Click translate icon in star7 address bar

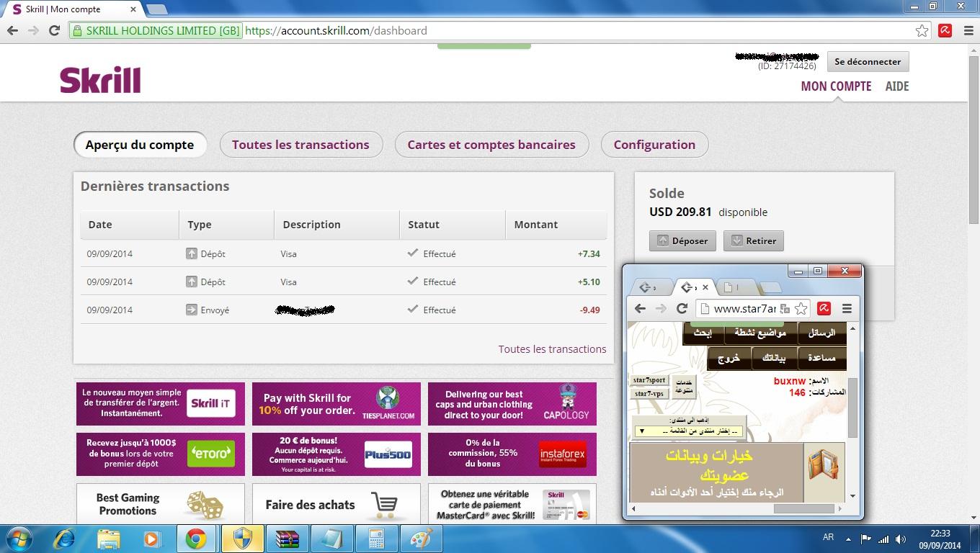click(x=785, y=309)
